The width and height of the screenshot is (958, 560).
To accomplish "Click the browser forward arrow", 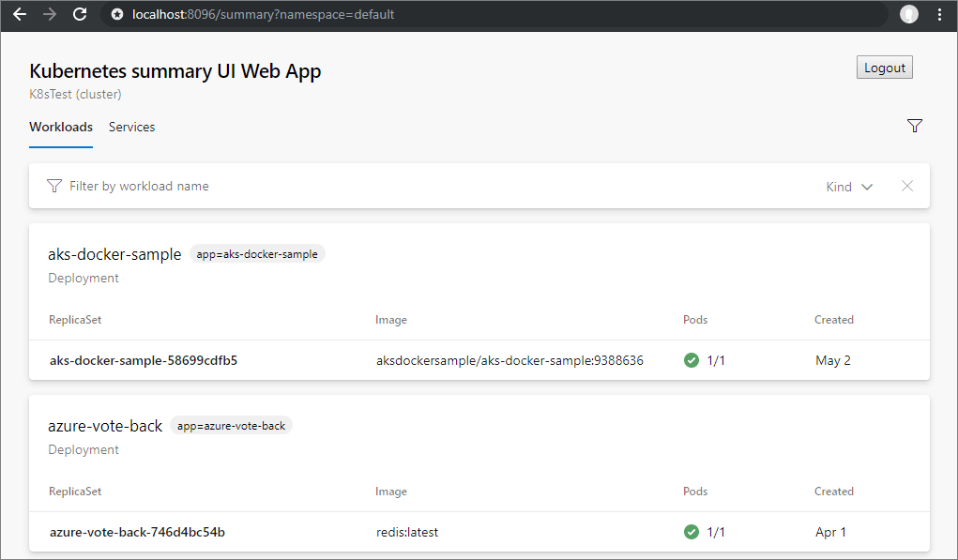I will (50, 14).
